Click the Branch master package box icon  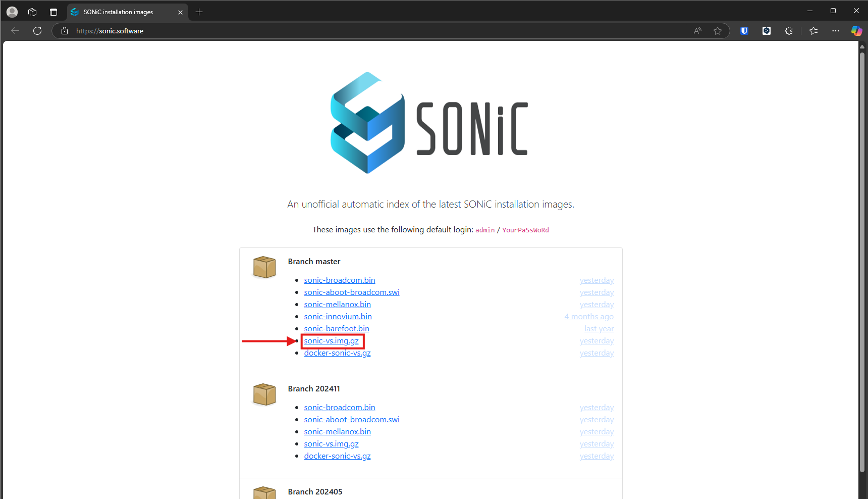264,267
